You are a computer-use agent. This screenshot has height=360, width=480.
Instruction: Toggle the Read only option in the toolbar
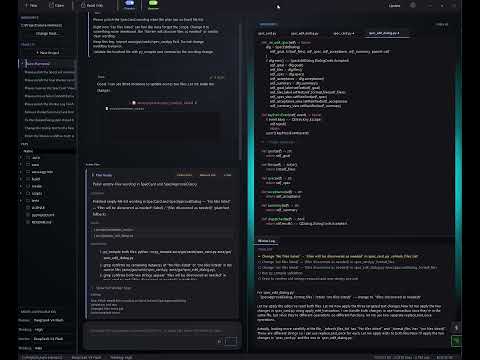coord(92,5)
